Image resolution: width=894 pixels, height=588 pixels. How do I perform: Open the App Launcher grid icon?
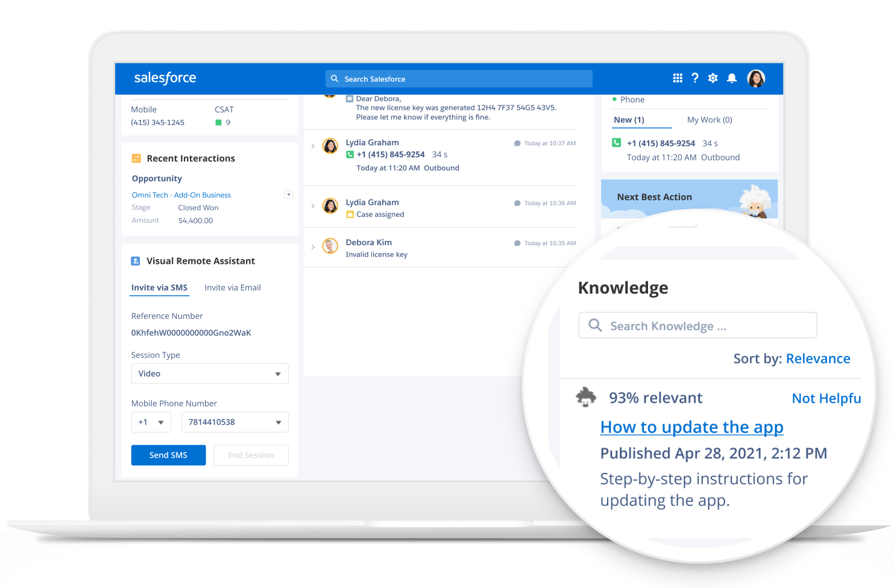tap(678, 78)
